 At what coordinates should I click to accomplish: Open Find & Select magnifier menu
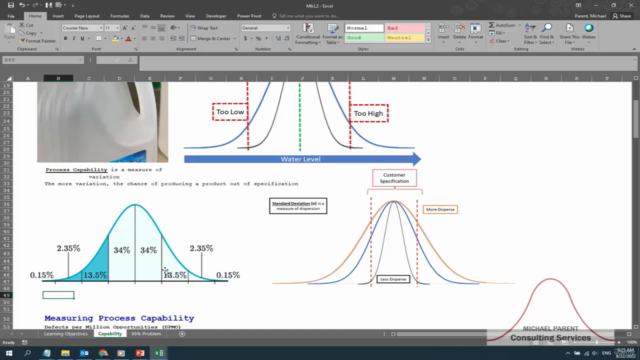[x=547, y=33]
